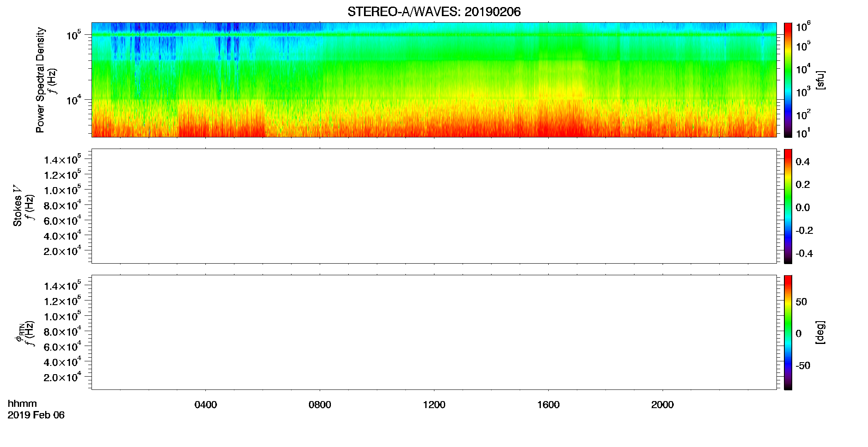Viewport: 868px width, 447px height.
Task: Click the 2.0×10^4 tick in phi RTN panel
Action: pyautogui.click(x=63, y=377)
